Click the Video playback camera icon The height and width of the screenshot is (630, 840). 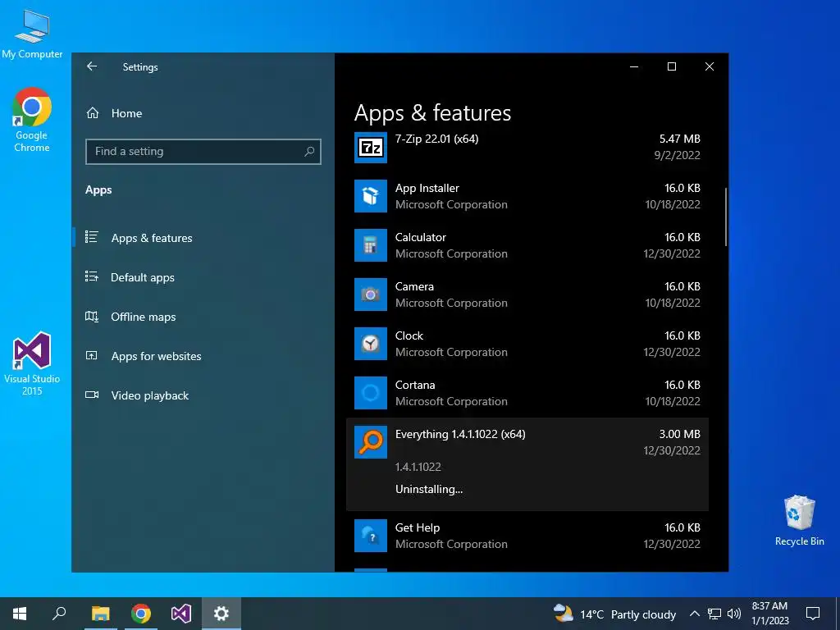tap(92, 395)
